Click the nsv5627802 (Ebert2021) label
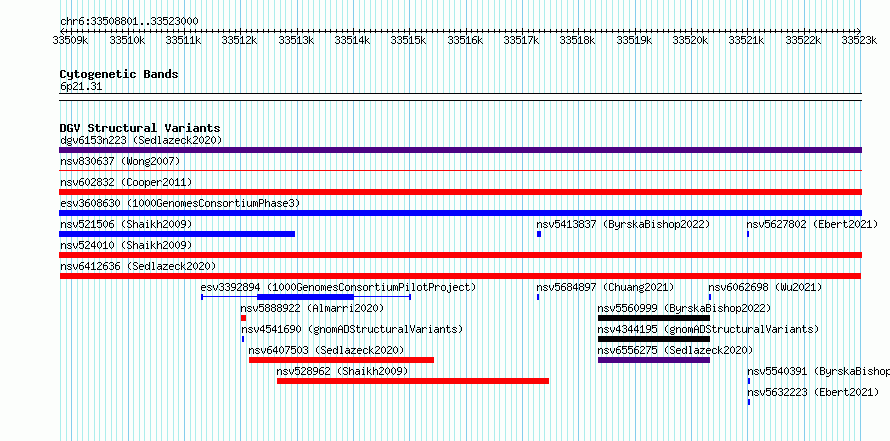This screenshot has height=441, width=890. tap(812, 224)
